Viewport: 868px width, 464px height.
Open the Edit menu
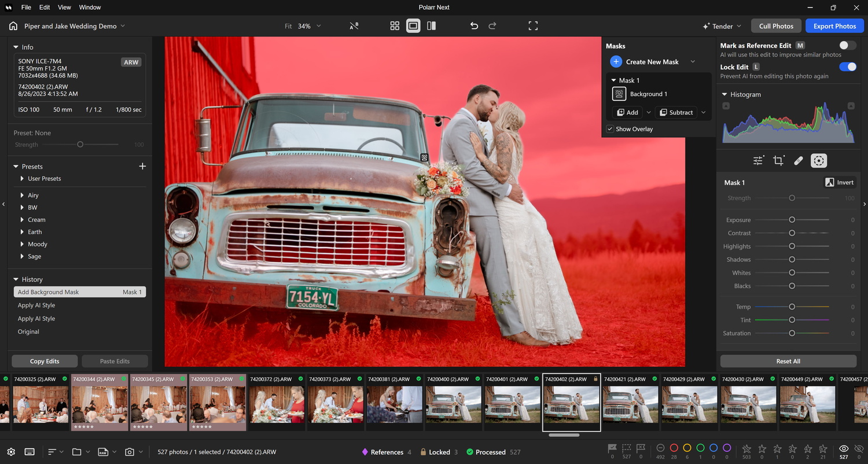45,8
